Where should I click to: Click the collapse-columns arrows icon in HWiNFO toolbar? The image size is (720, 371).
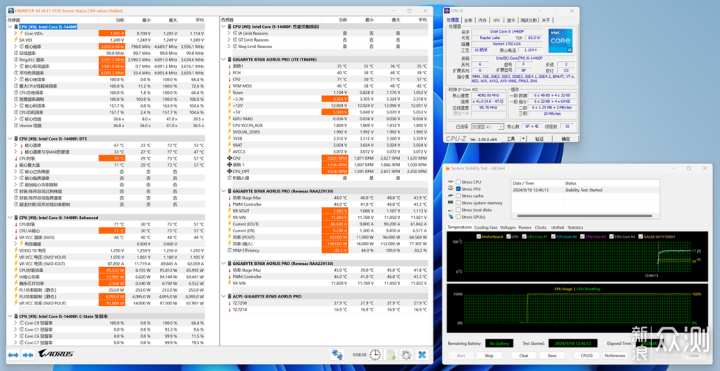tap(28, 355)
